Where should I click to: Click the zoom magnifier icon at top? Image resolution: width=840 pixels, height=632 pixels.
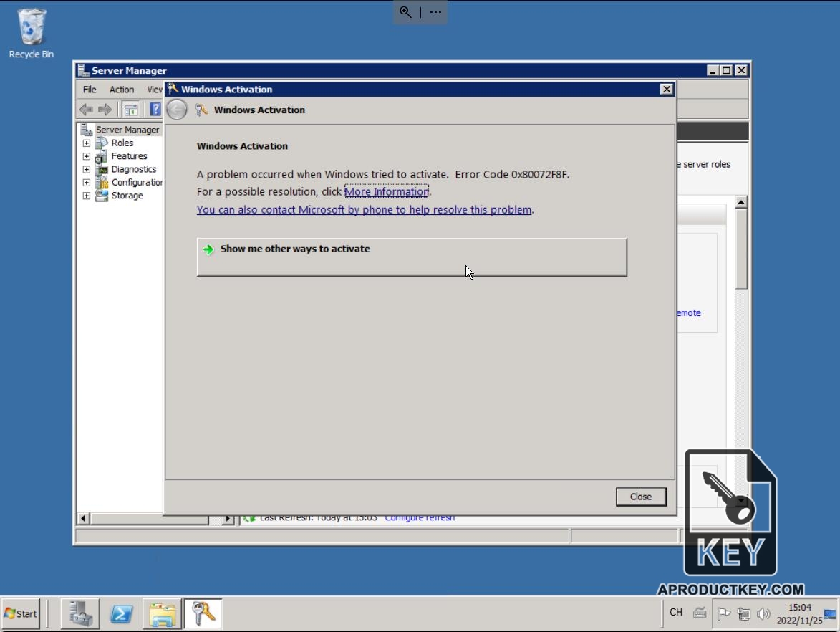click(405, 12)
